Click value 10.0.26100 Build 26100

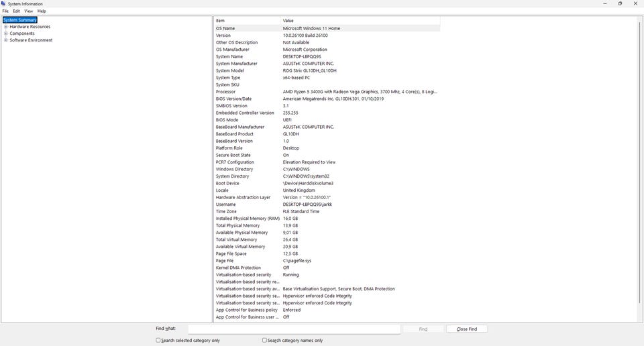pyautogui.click(x=305, y=36)
